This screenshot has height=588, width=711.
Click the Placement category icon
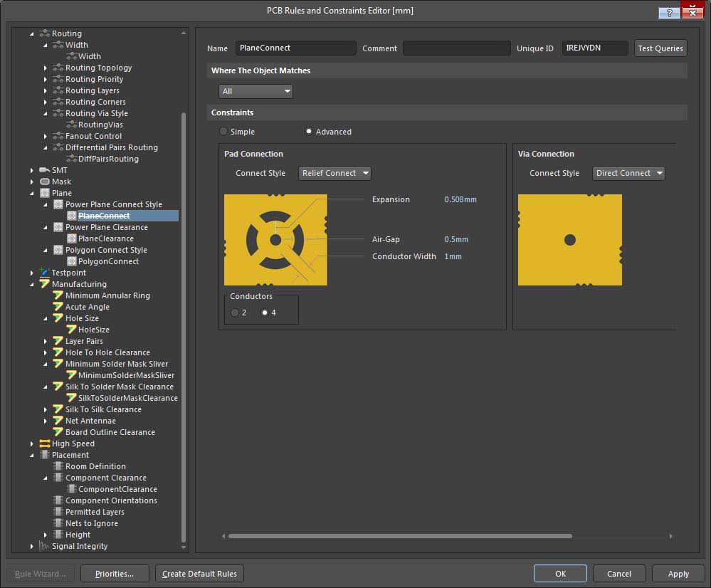[x=45, y=455]
